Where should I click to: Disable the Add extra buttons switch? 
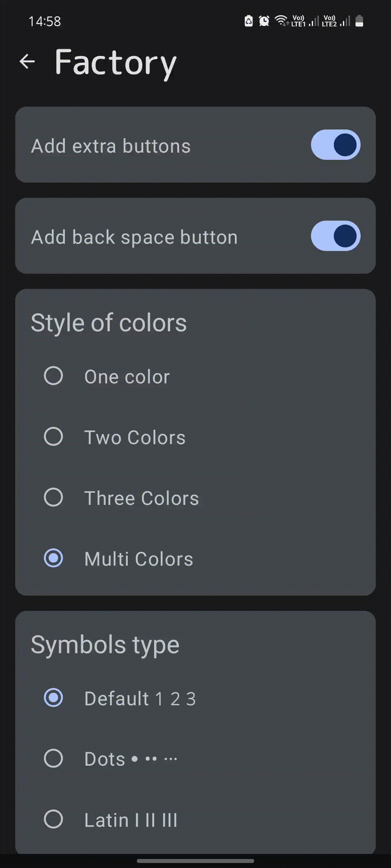[x=336, y=145]
